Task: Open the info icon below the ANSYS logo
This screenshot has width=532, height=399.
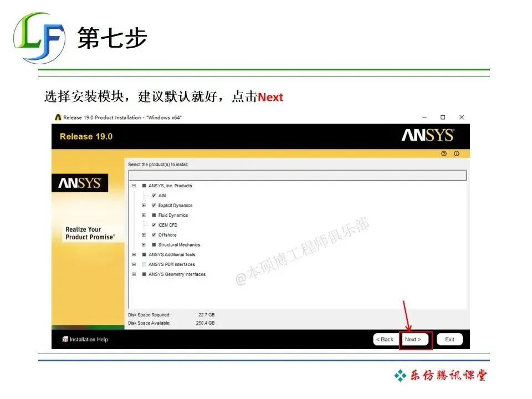Action: 457,154
